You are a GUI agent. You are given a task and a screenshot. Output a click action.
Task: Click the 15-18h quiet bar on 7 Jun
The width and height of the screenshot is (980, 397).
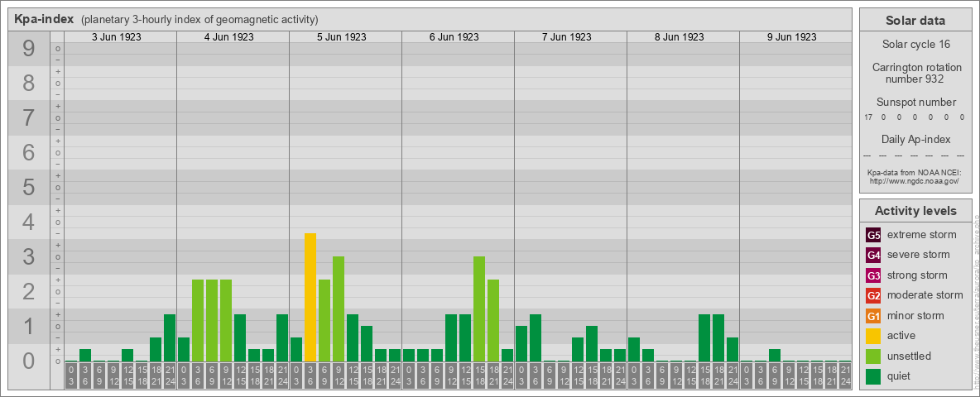pyautogui.click(x=591, y=343)
